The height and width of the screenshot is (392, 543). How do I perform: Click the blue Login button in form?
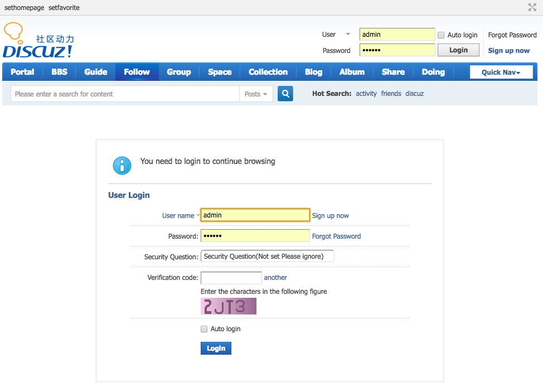(216, 349)
